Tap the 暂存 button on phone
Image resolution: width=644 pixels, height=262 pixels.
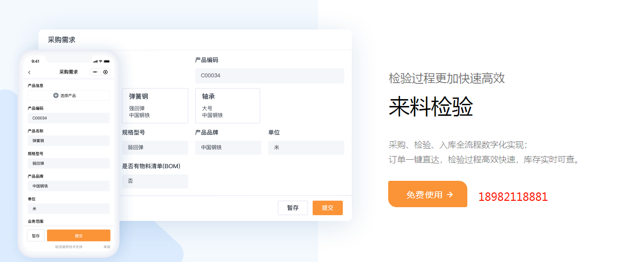[36, 236]
